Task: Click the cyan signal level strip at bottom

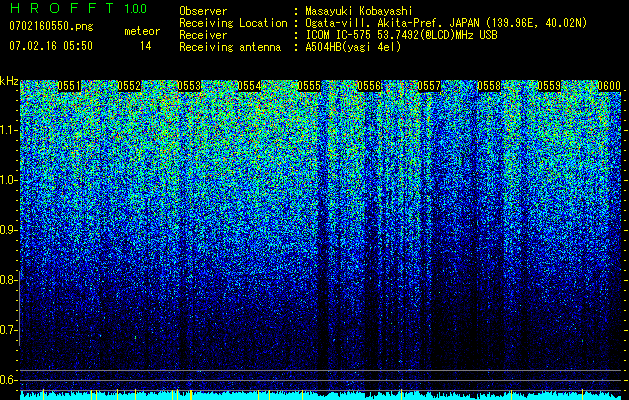Action: 321,396
